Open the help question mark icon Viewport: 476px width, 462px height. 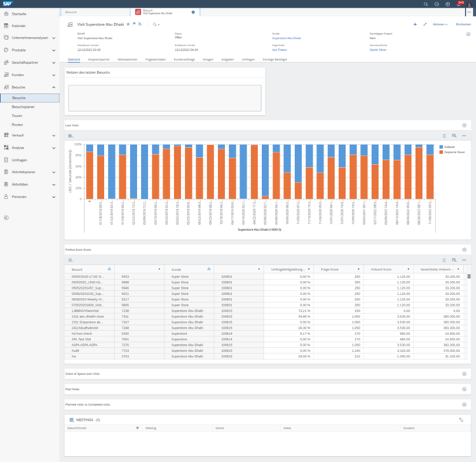pos(448,4)
